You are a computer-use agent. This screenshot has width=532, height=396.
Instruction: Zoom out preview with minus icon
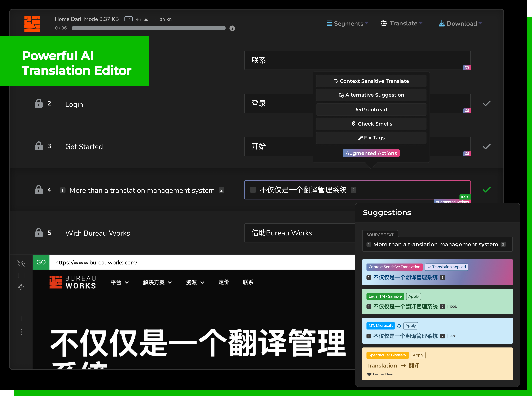tap(21, 307)
